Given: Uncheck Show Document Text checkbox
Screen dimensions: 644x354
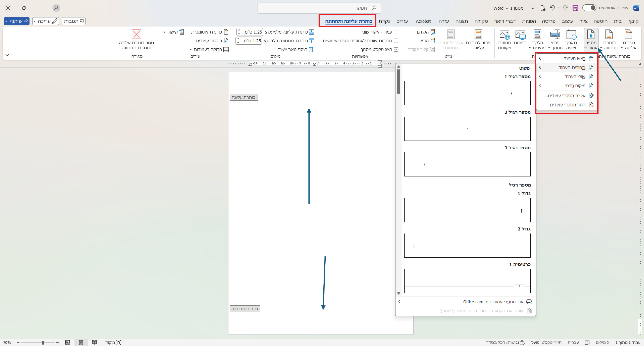Looking at the screenshot, I should click(396, 50).
